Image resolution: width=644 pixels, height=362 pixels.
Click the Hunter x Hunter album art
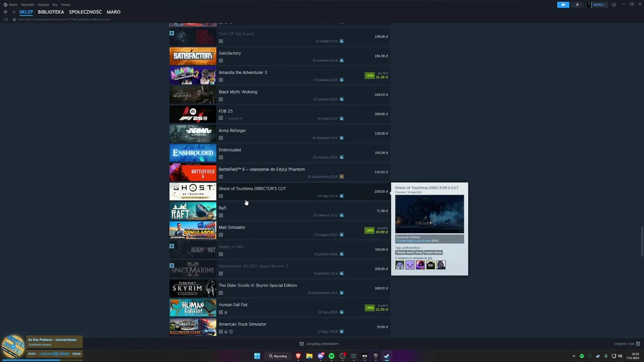14,347
